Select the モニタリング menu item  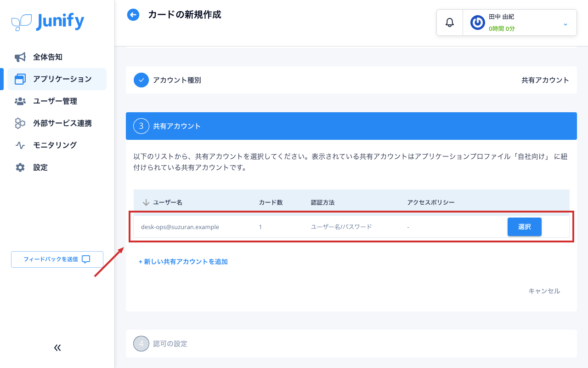pos(57,145)
